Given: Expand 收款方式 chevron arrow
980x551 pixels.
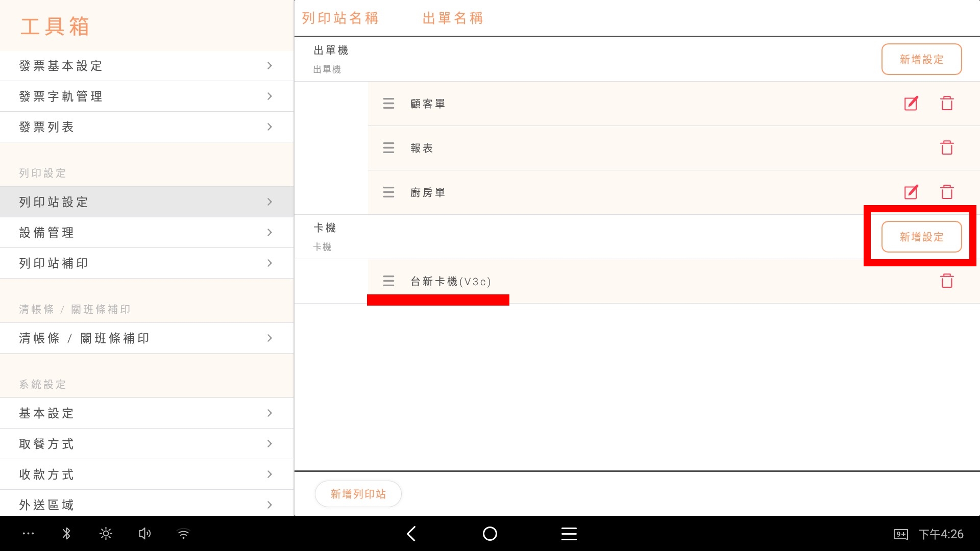Looking at the screenshot, I should point(269,474).
